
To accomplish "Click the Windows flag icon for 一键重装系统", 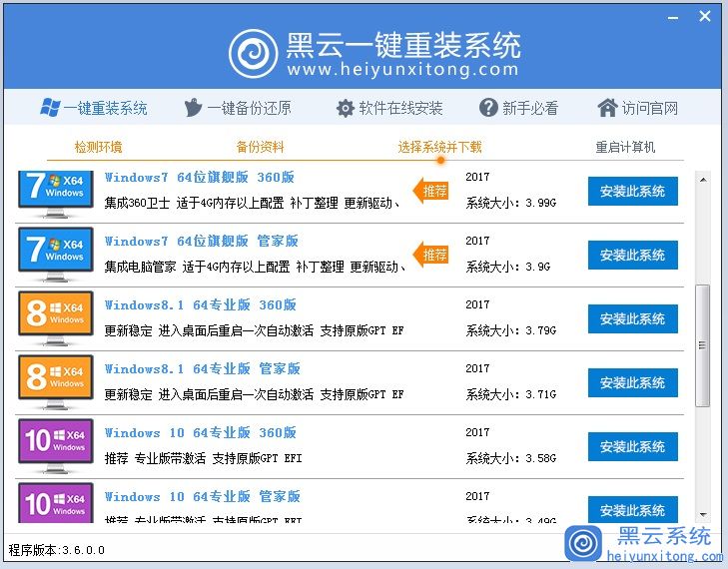I will coord(50,108).
